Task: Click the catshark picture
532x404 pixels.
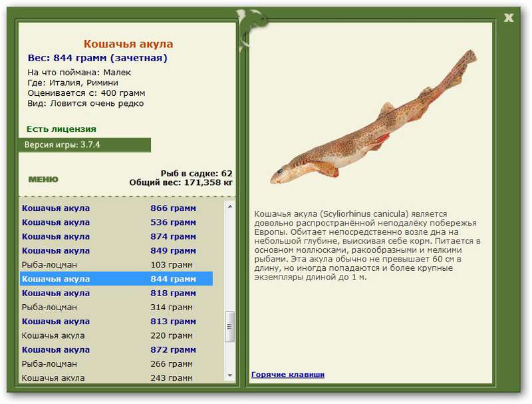Action: (374, 117)
